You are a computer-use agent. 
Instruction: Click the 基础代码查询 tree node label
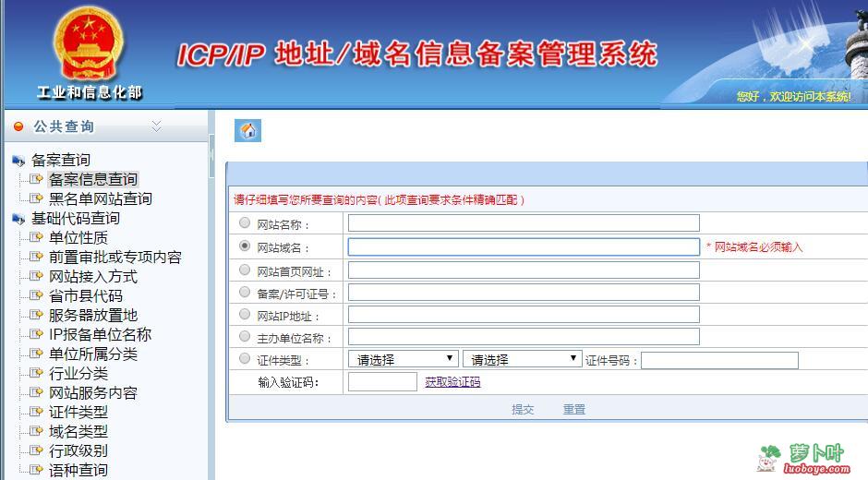pos(76,219)
